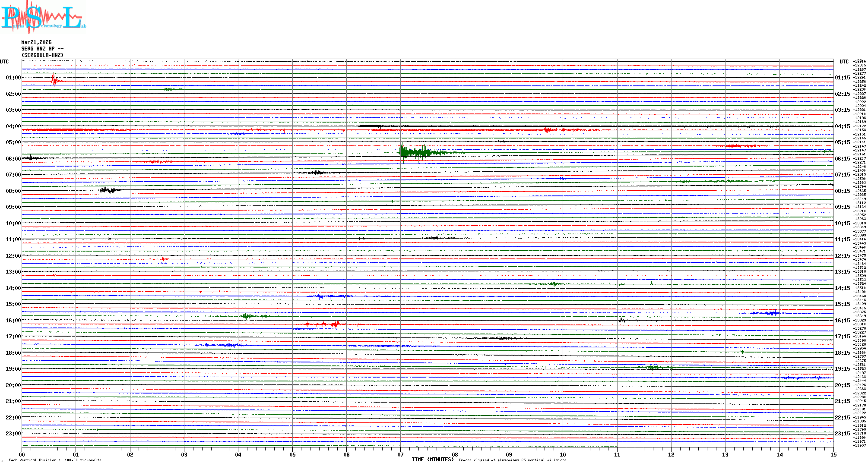Click the UTC label at top left
This screenshot has width=868, height=466.
coord(4,62)
